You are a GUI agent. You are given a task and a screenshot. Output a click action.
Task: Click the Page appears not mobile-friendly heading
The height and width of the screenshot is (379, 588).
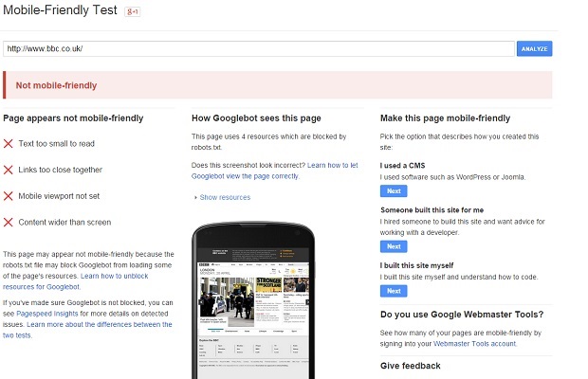(x=73, y=118)
